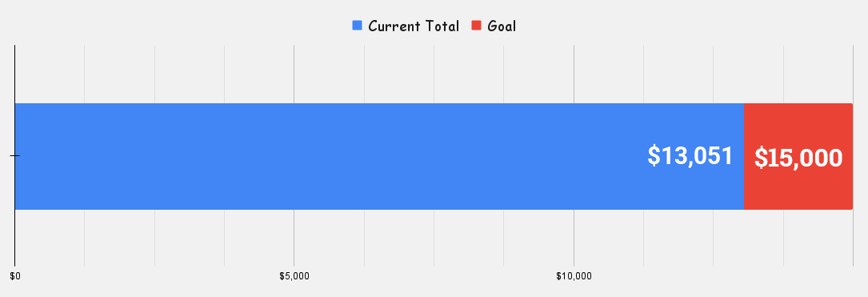Click the rightmost vertical gridline
868x297 pixels.
click(853, 73)
